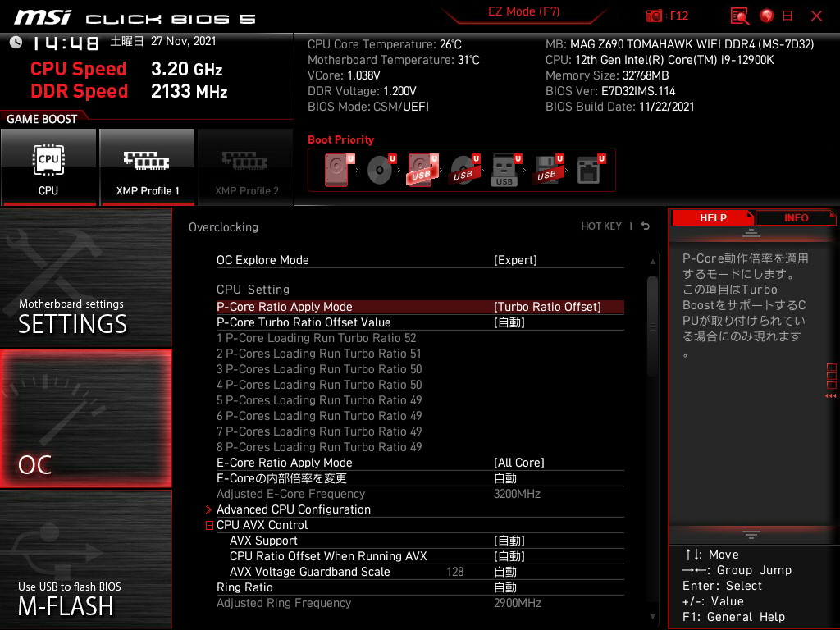Switch to EZ Mode (F7)
The image size is (840, 630).
tap(523, 11)
